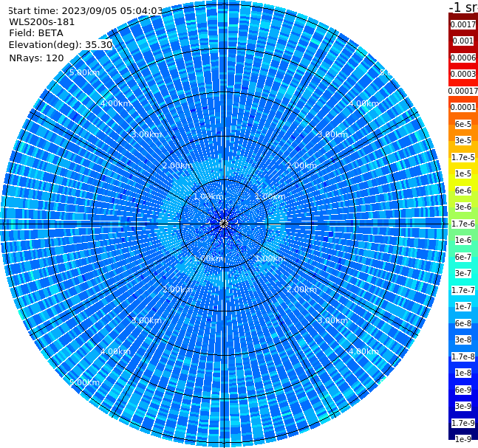Click the lower-right 2.00km range ring label
Viewport: 478px width, 448px height.
point(301,289)
